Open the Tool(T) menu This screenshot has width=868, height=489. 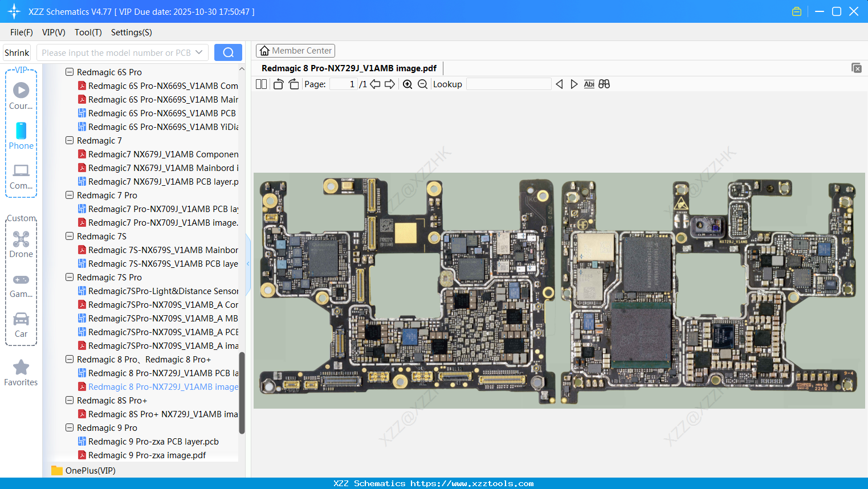(88, 32)
